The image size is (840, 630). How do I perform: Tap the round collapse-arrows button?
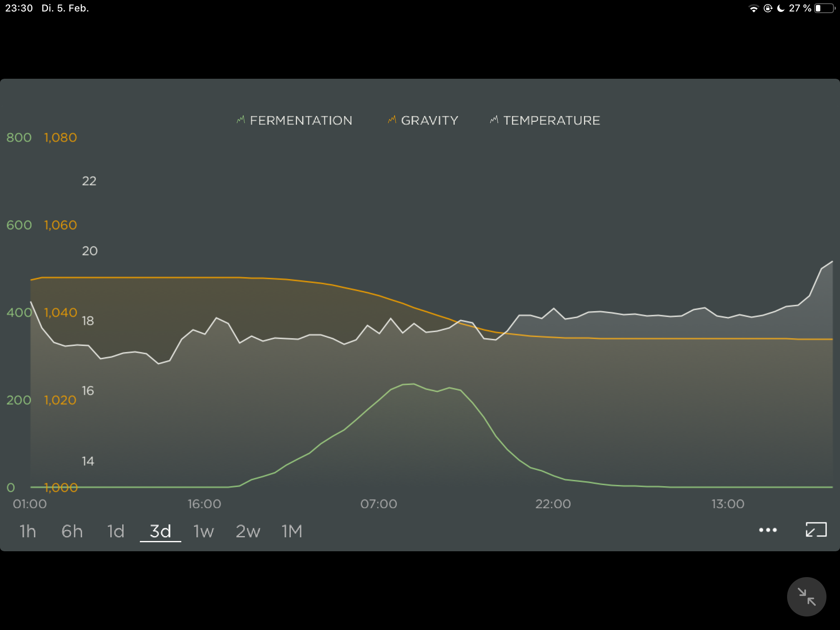806,596
